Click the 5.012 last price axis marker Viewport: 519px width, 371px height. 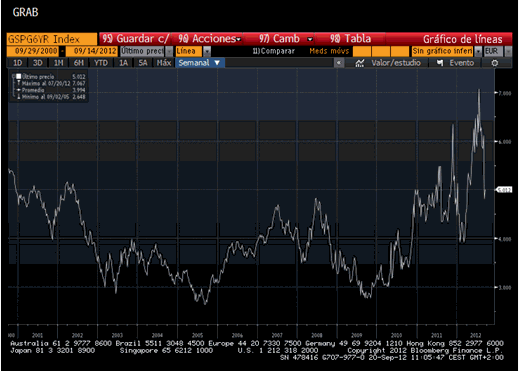[504, 190]
